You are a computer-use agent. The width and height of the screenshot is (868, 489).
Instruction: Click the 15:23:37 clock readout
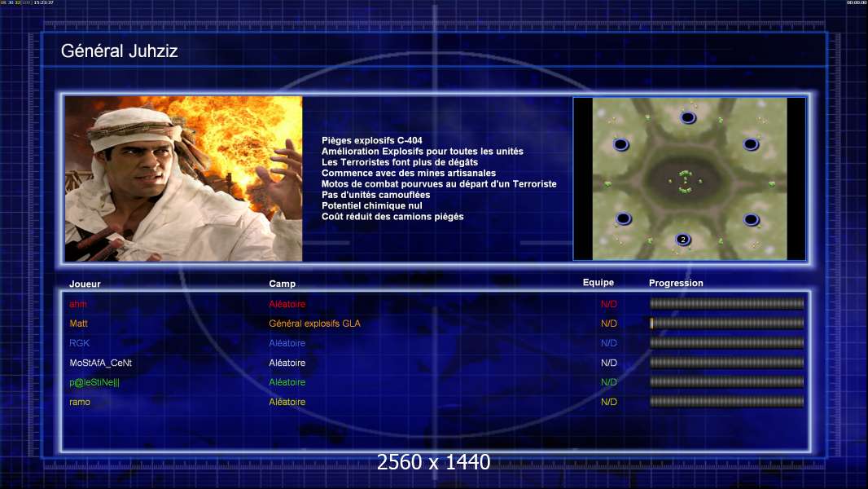coord(43,2)
